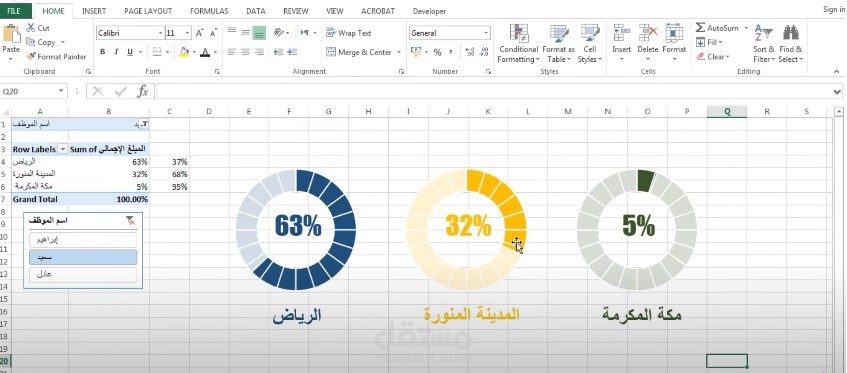The height and width of the screenshot is (373, 847).
Task: Open the Clear eraser menu
Action: tap(713, 57)
